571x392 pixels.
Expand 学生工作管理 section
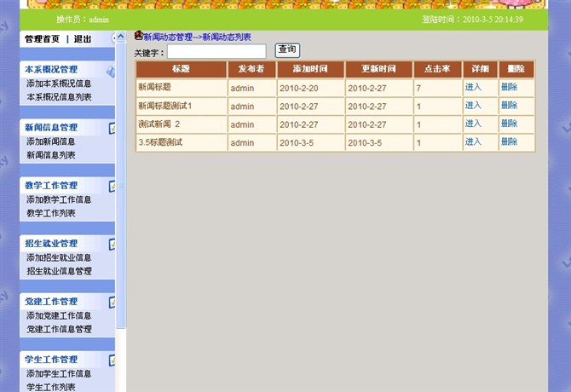[x=51, y=360]
